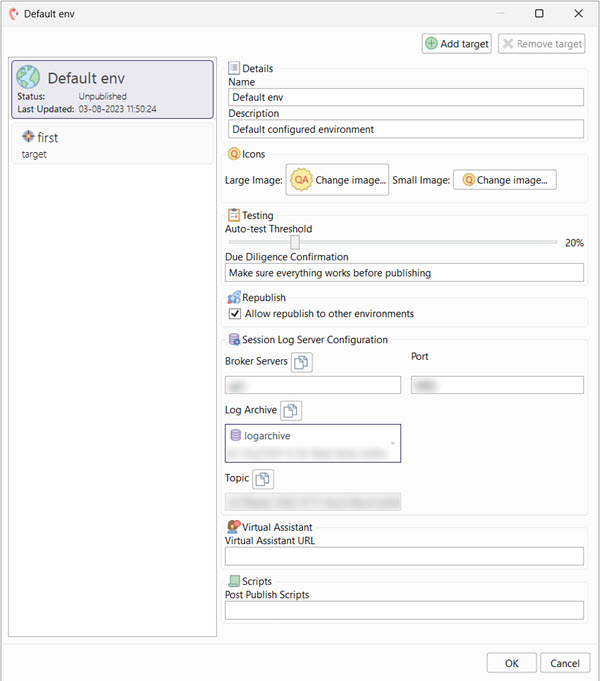Click into the Name text field
The height and width of the screenshot is (681, 600).
tap(405, 98)
